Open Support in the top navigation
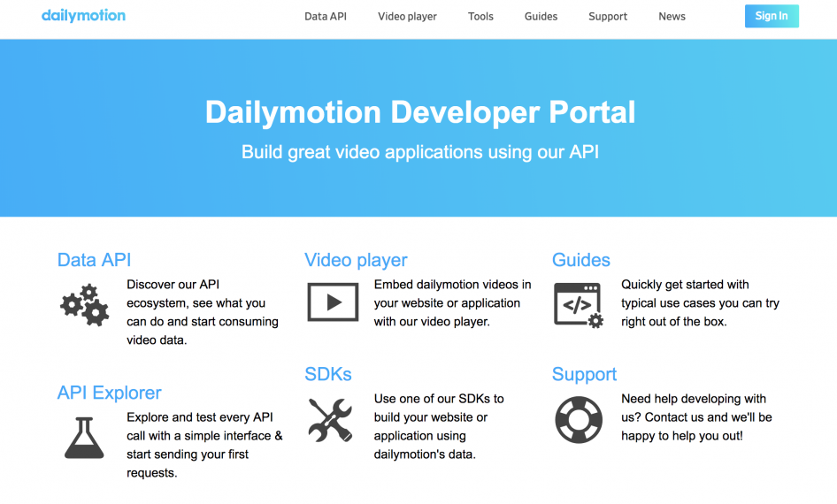This screenshot has height=504, width=837. [x=608, y=17]
